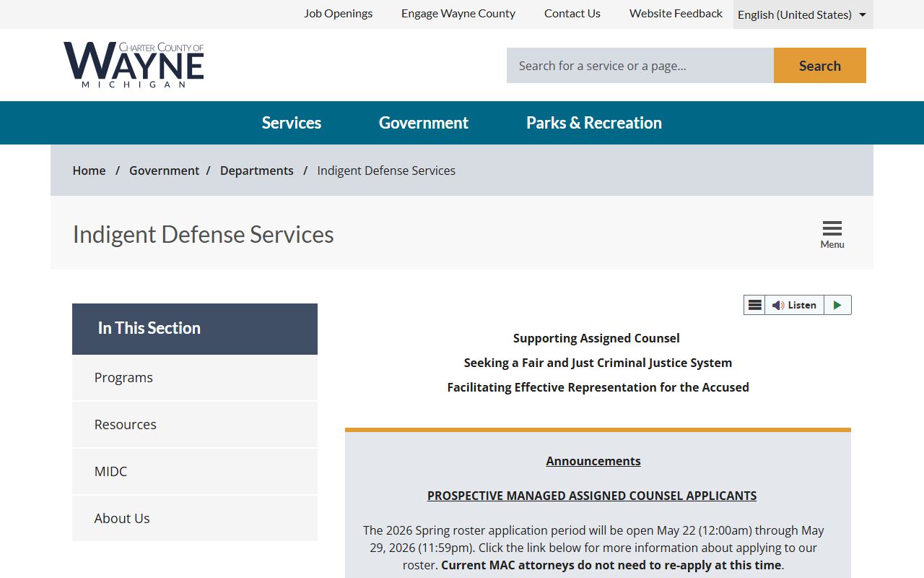This screenshot has height=578, width=924.
Task: Open MIDC in the section sidebar
Action: 195,472
